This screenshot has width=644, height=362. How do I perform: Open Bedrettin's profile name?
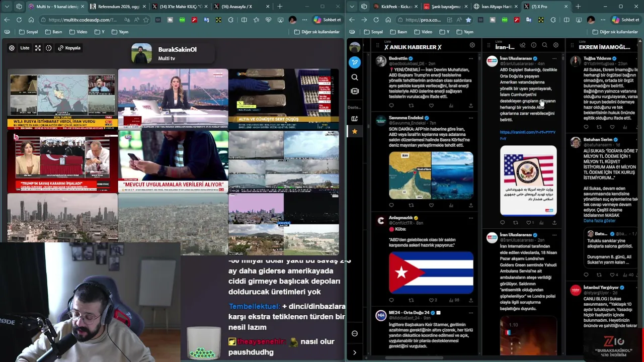point(398,58)
